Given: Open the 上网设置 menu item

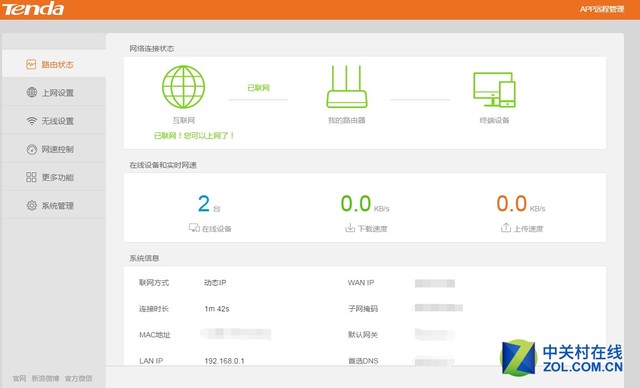Looking at the screenshot, I should (x=54, y=93).
